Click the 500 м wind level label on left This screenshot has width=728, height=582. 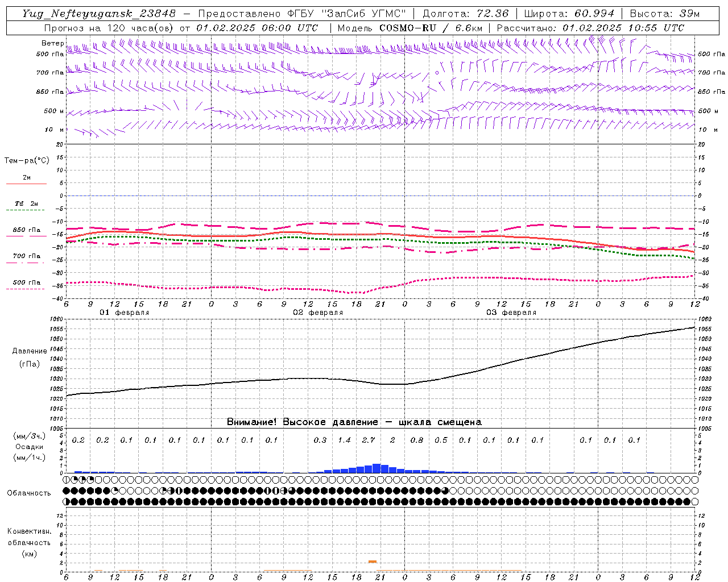tap(54, 111)
